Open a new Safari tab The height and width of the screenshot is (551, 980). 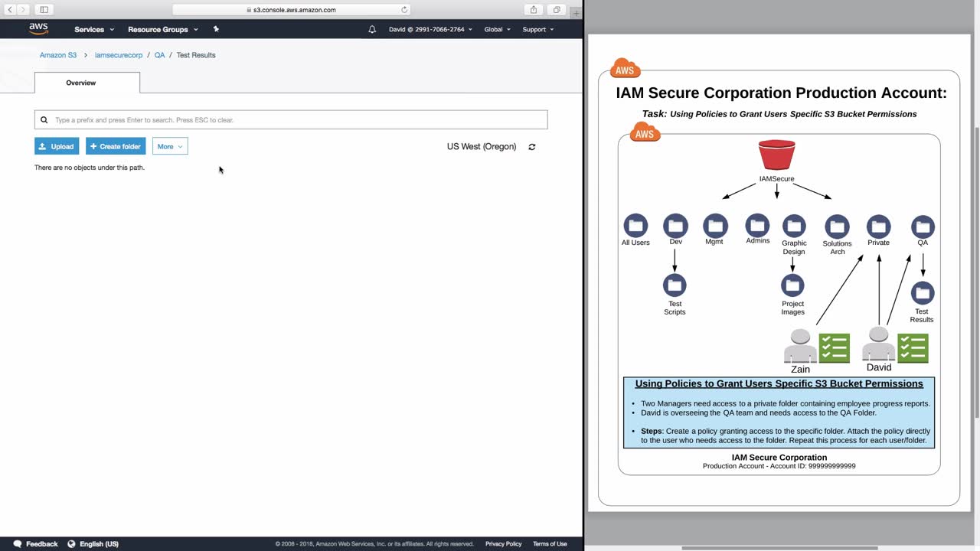pos(576,12)
